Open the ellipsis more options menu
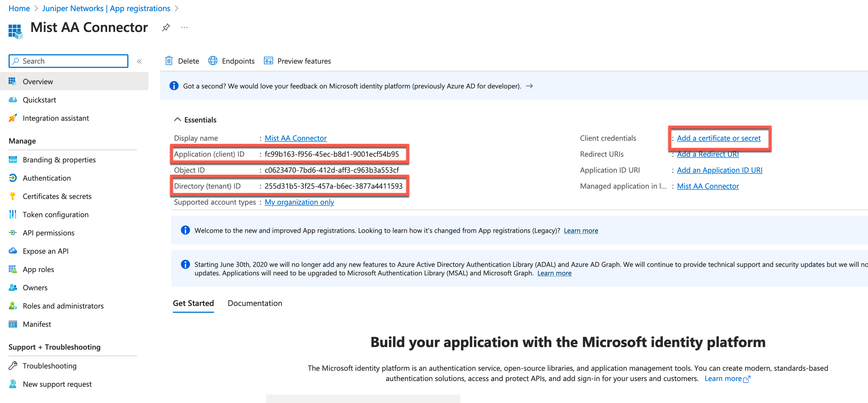Viewport: 868px width, 403px height. click(x=184, y=27)
